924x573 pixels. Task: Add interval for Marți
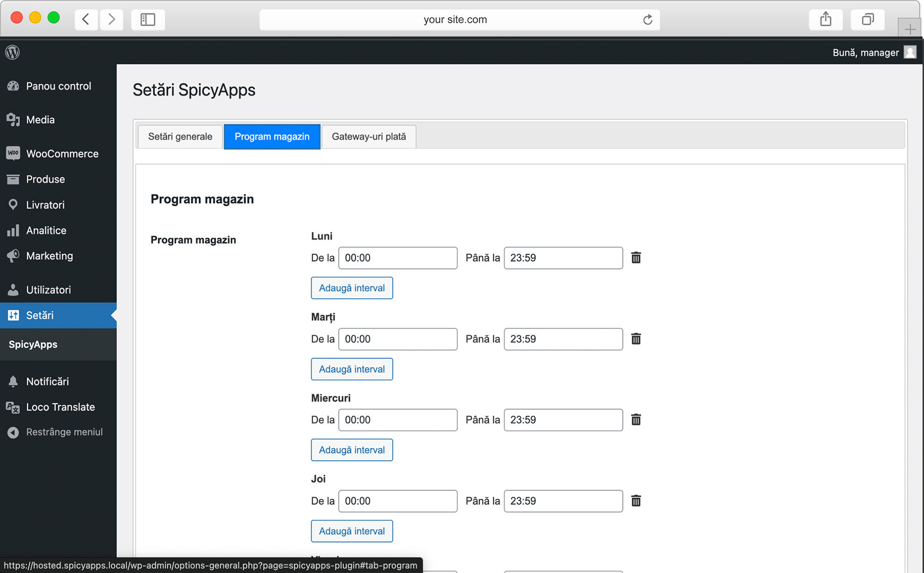[x=352, y=369]
